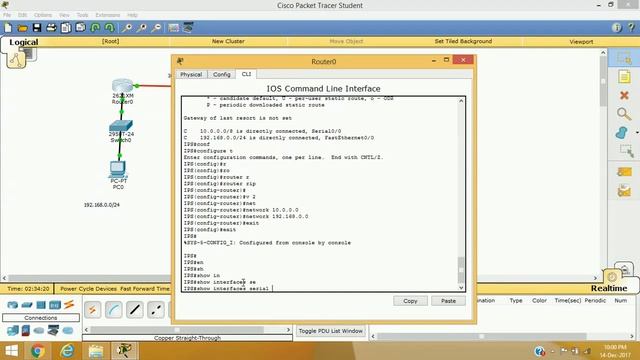Reset the workspace zoom level
This screenshot has width=640, height=360.
142,28
